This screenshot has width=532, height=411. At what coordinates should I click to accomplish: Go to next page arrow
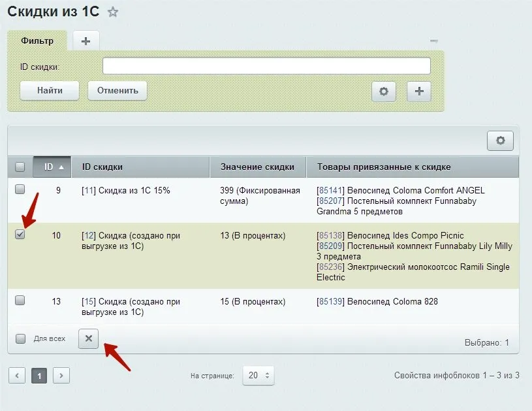point(61,376)
